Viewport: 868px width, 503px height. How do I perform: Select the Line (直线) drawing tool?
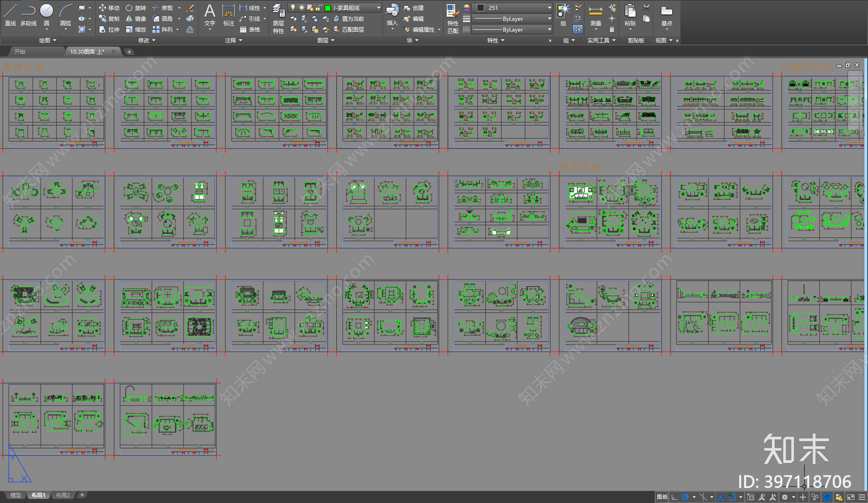(10, 15)
